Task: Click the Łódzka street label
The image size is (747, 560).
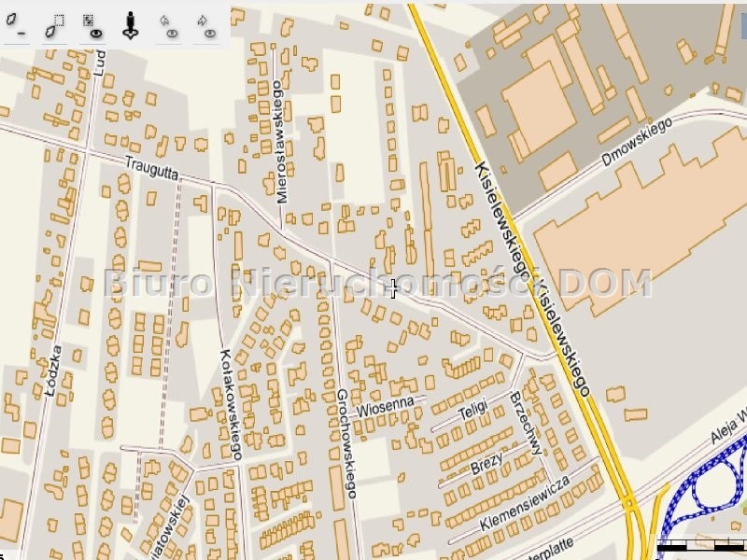Action: [x=53, y=371]
